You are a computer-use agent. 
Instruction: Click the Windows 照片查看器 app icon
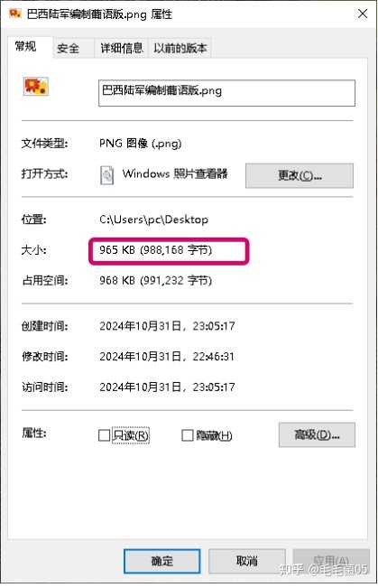(107, 174)
